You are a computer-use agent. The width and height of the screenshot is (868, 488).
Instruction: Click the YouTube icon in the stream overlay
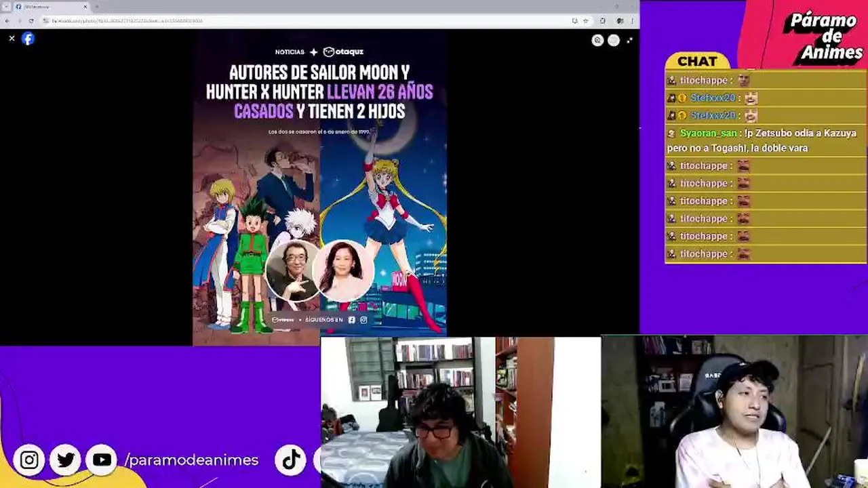pos(102,460)
